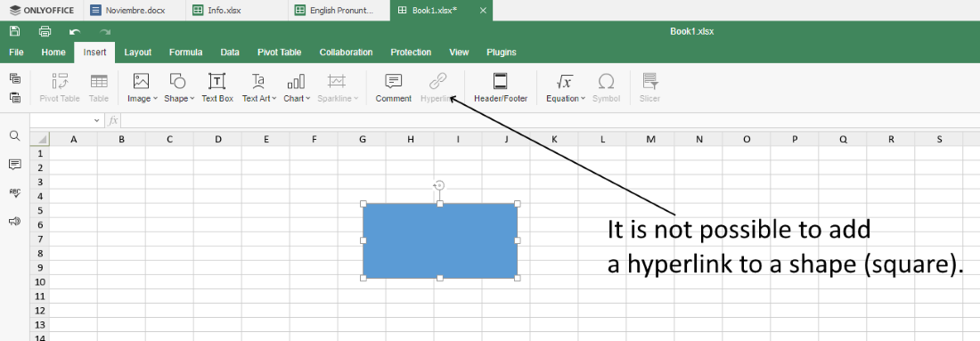Viewport: 980px width, 341px height.
Task: Open the Chart dropdown
Action: pos(297,87)
